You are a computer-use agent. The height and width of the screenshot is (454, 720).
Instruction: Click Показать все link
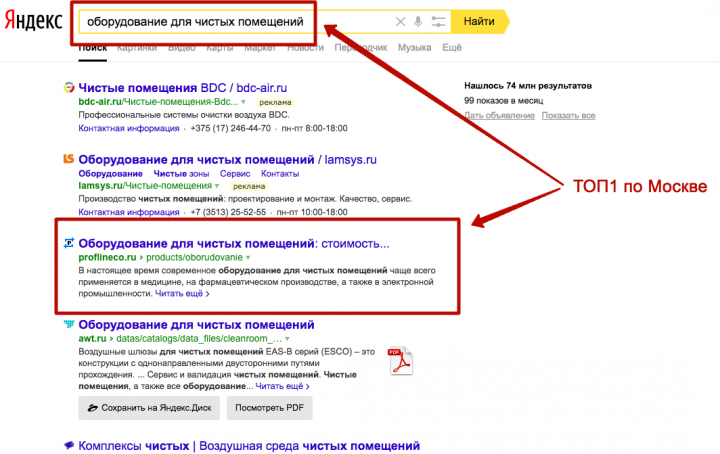coord(568,115)
